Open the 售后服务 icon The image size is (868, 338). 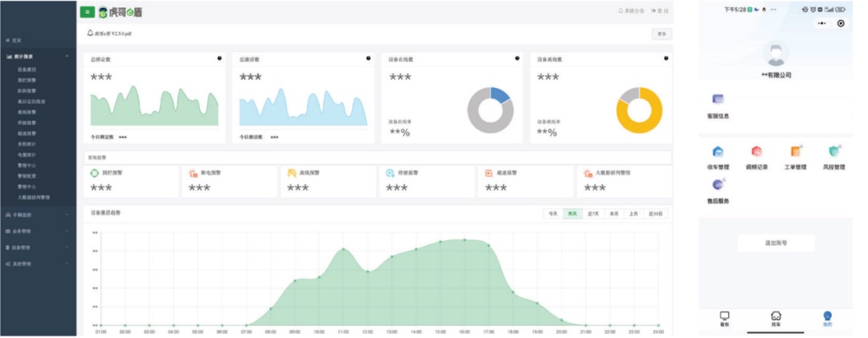[x=718, y=185]
